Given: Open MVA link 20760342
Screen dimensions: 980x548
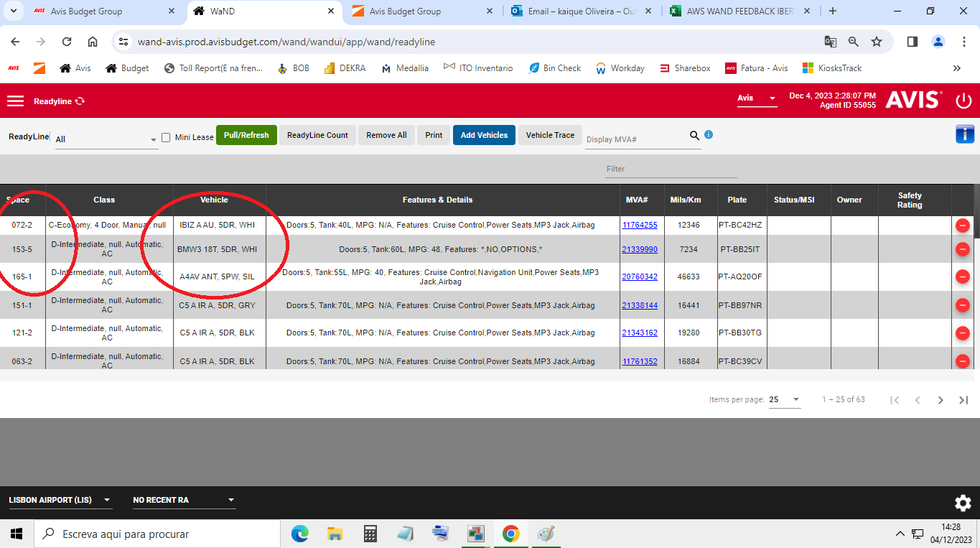Looking at the screenshot, I should click(640, 277).
